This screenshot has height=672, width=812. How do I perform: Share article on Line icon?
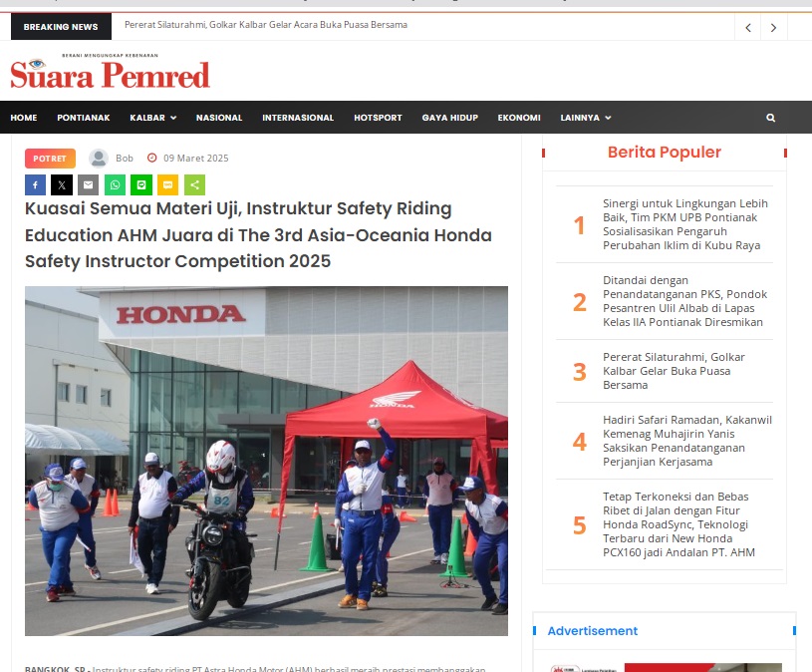141,185
